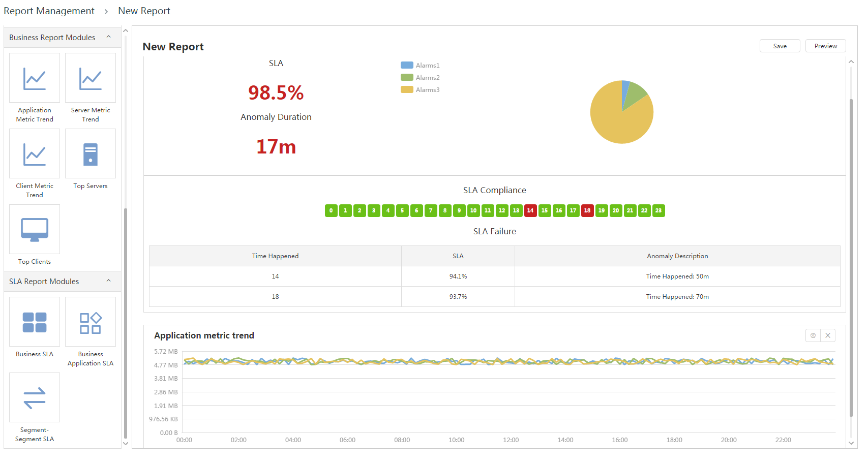Select green SLA compliance hour 10
Screen dimensions: 868x464
coord(473,210)
